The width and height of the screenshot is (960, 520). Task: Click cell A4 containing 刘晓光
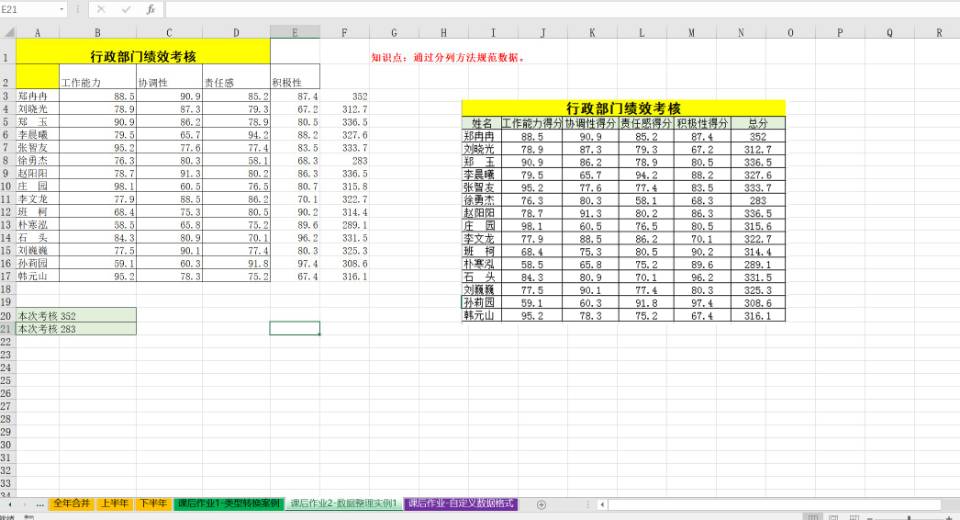coord(37,109)
